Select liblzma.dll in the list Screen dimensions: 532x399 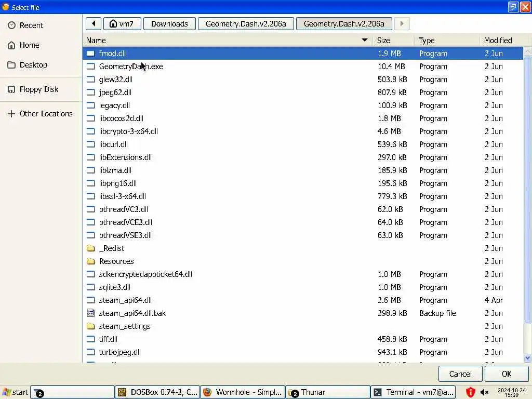pos(303,170)
